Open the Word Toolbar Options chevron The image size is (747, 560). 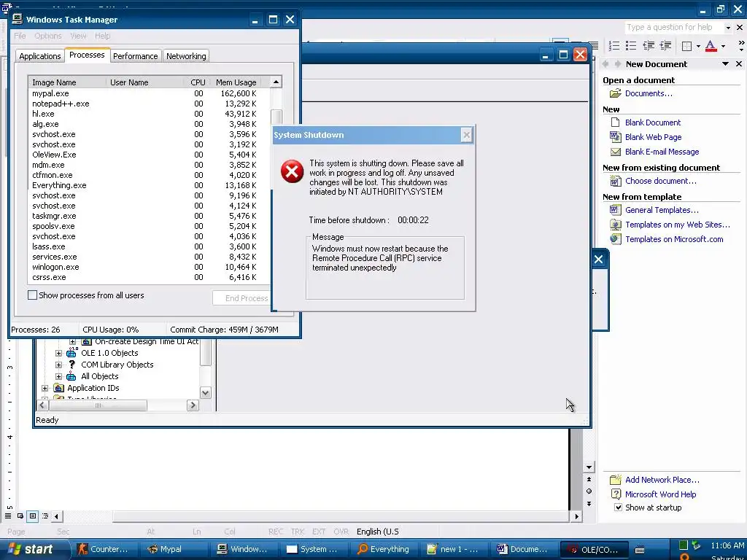(x=741, y=46)
